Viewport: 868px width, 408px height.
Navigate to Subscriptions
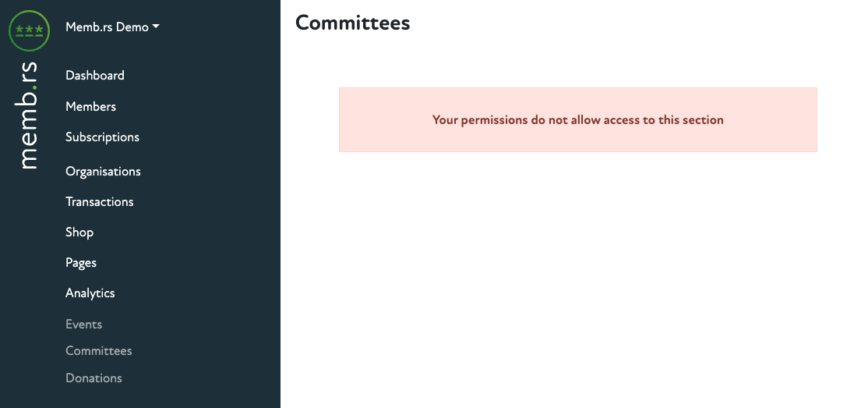coord(102,137)
